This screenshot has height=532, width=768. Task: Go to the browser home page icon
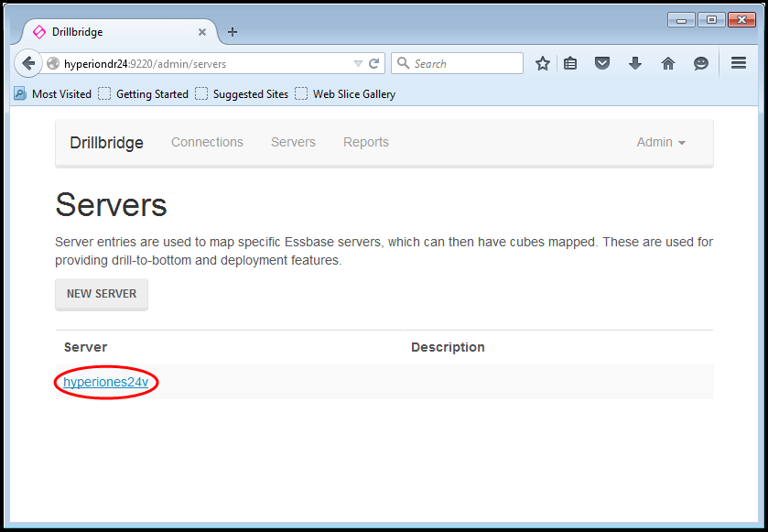click(x=668, y=64)
